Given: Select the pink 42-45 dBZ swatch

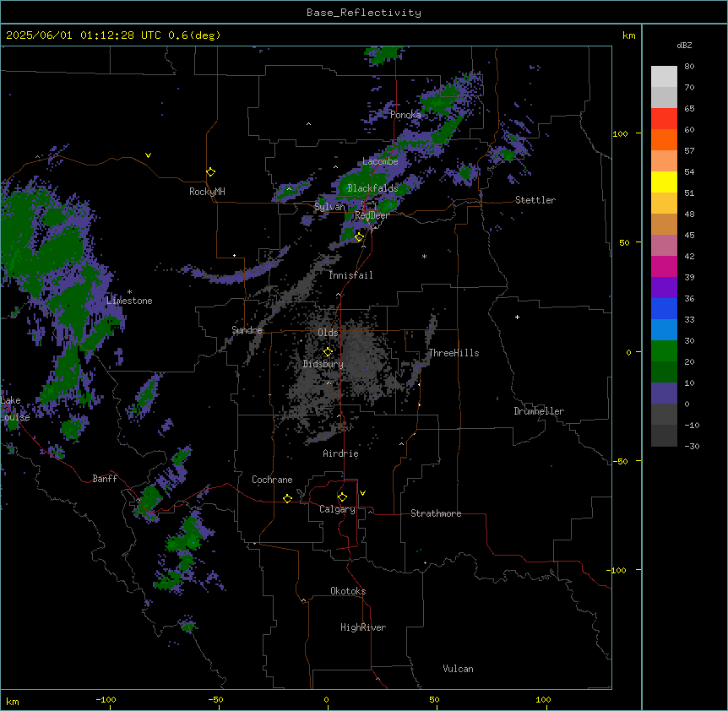Looking at the screenshot, I should [664, 246].
